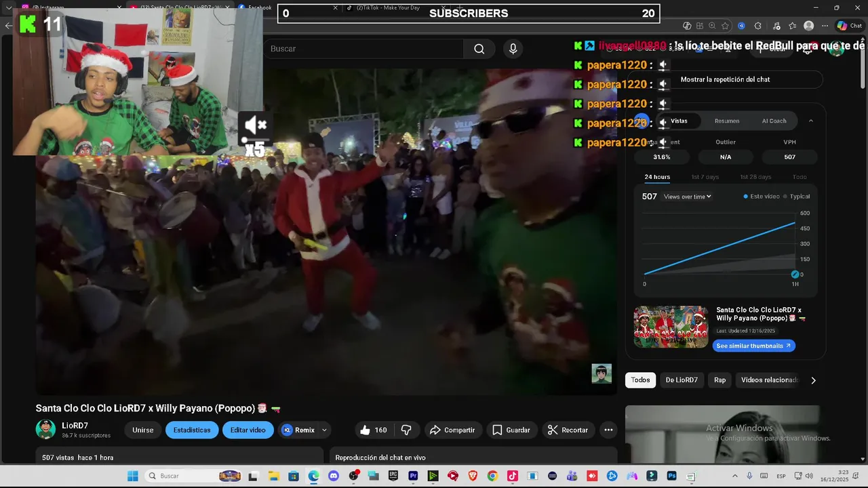Click the Windows Start button
The image size is (868, 488).
[x=132, y=476]
